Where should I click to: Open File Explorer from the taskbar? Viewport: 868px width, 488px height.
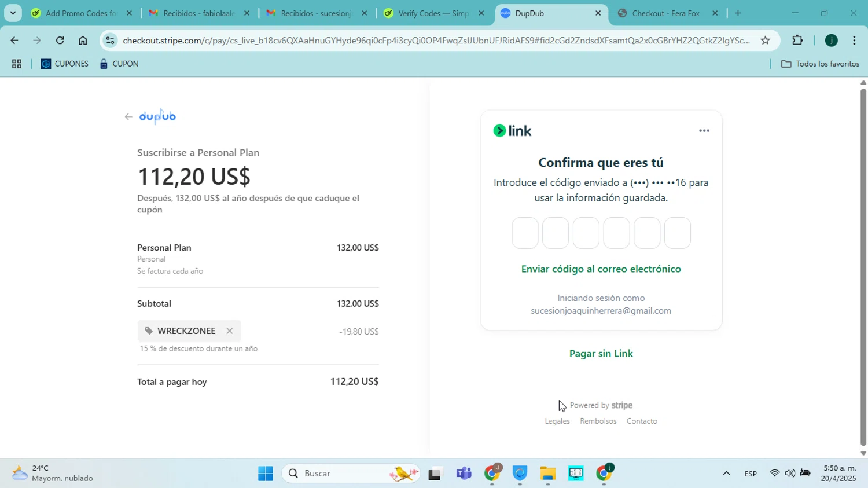[x=547, y=474]
